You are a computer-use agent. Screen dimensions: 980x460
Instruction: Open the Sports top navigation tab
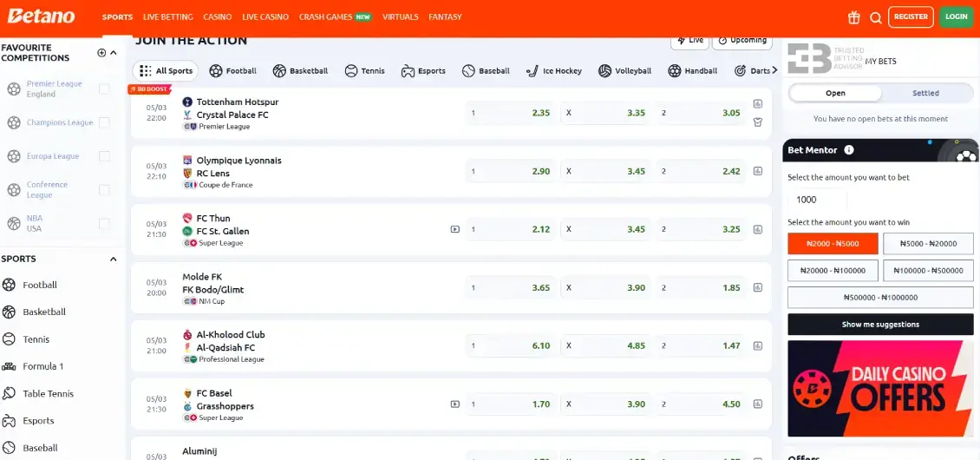[x=117, y=16]
